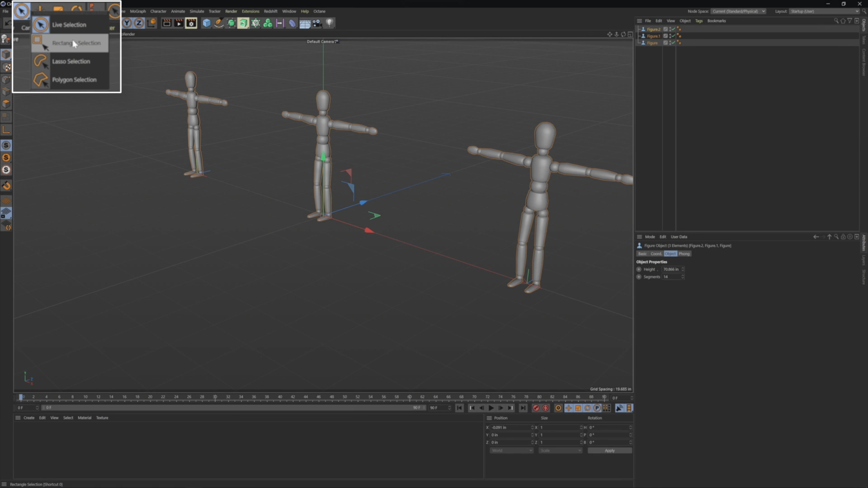Toggle the Y axis lock icon

127,23
